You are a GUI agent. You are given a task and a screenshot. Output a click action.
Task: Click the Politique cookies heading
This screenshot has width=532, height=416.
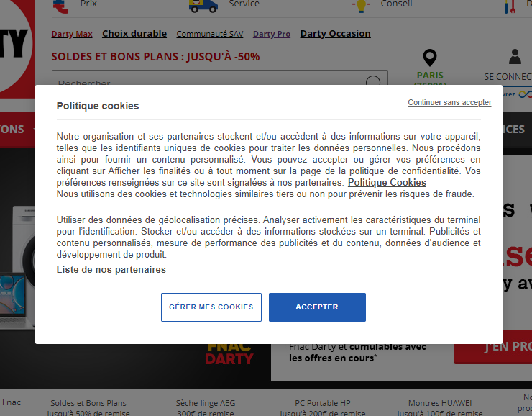tap(98, 106)
